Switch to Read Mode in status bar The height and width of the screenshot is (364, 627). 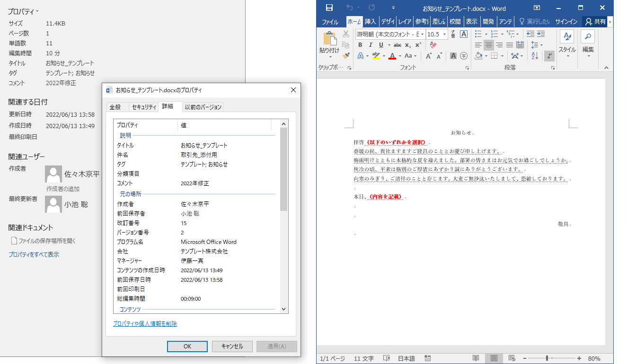coord(476,358)
